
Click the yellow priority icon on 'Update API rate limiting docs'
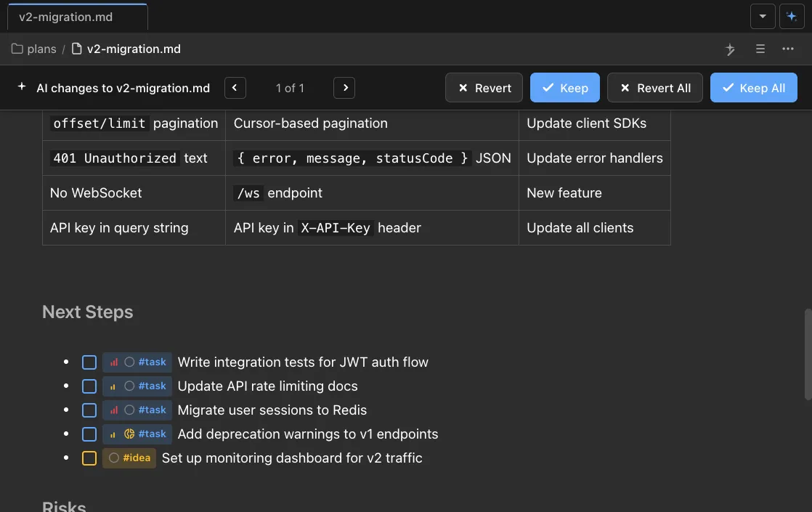pos(113,386)
